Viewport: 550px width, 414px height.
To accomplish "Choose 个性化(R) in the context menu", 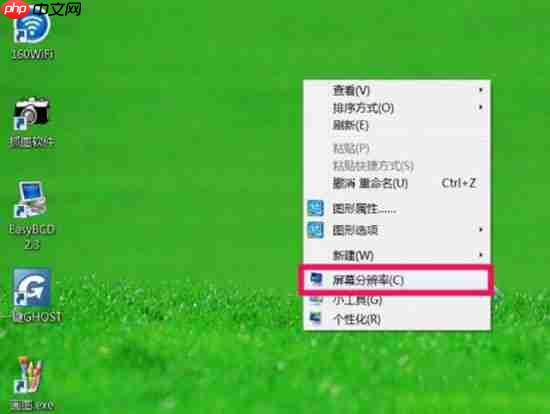I will click(x=397, y=319).
